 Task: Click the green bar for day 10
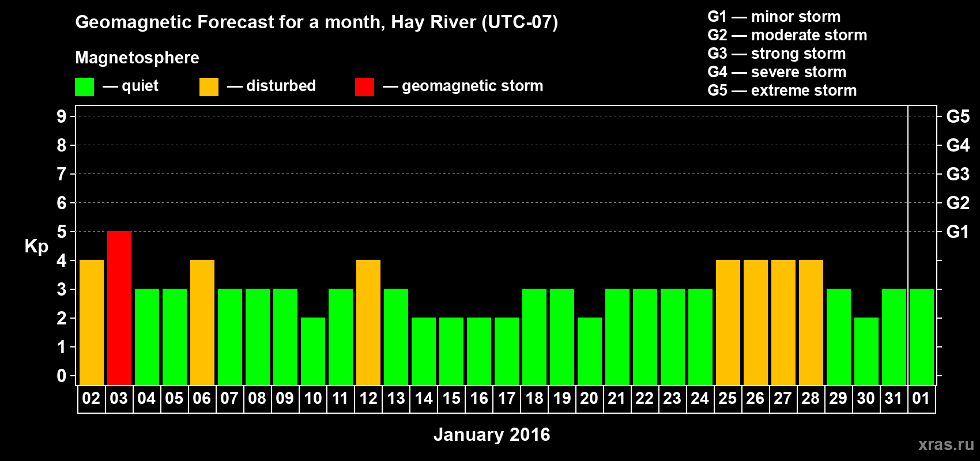[x=313, y=352]
